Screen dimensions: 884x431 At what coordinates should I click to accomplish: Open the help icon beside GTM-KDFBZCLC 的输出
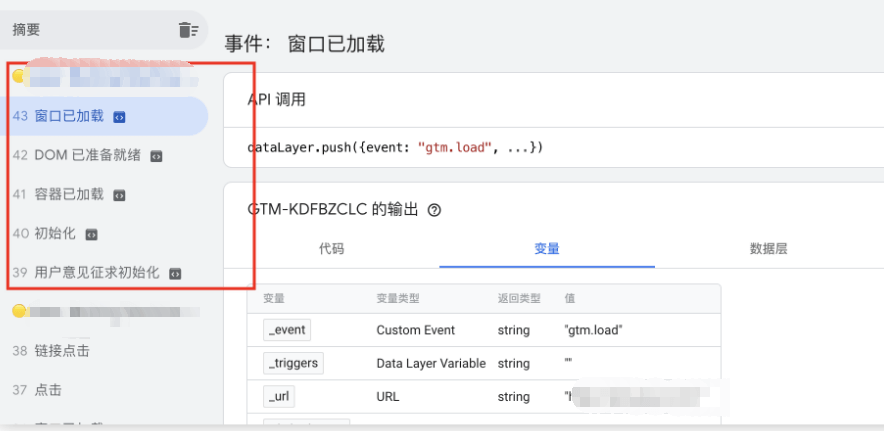pos(434,210)
